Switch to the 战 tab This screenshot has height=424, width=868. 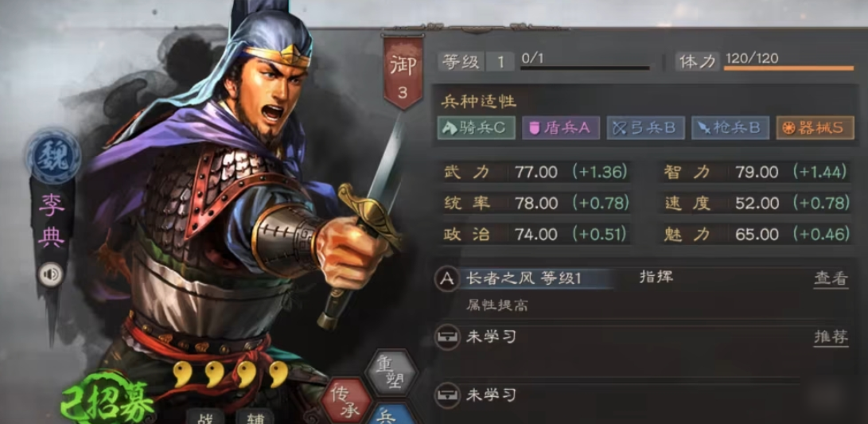click(205, 417)
